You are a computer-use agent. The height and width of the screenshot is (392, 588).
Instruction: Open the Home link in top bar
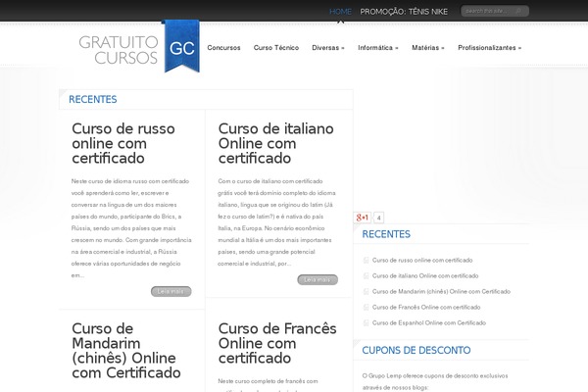tap(340, 12)
